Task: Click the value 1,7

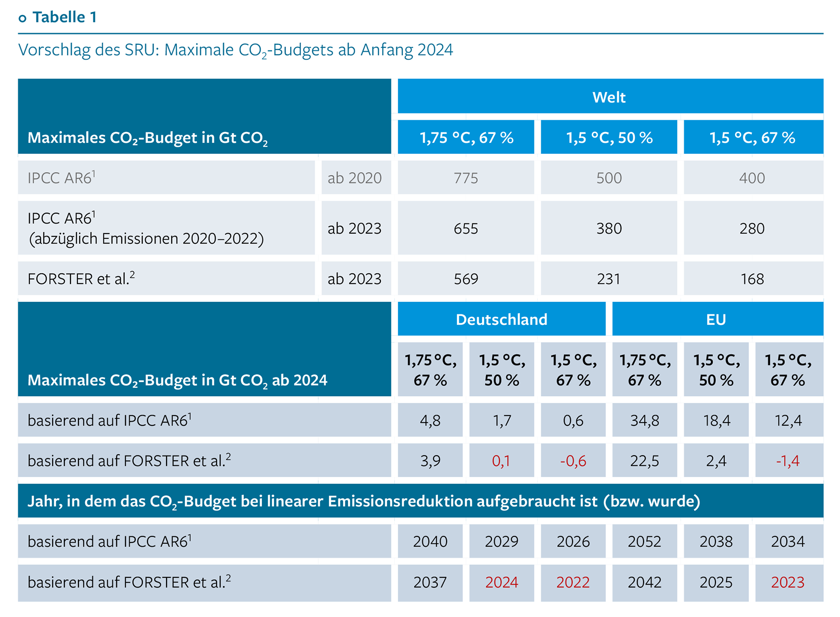Action: [502, 420]
